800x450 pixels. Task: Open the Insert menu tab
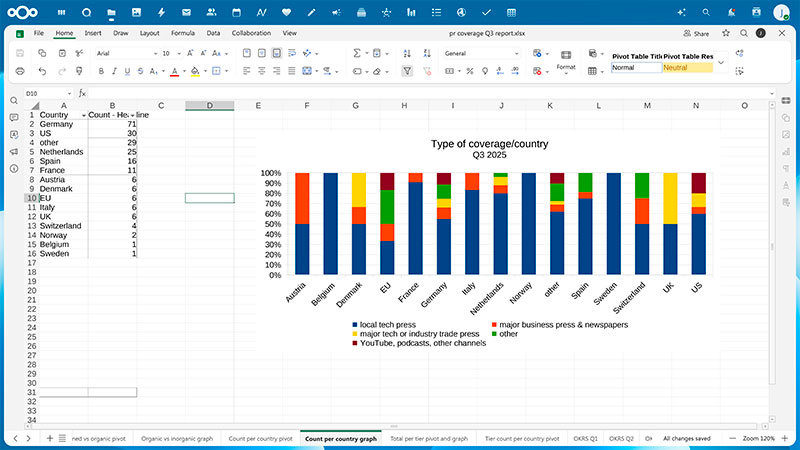[93, 33]
